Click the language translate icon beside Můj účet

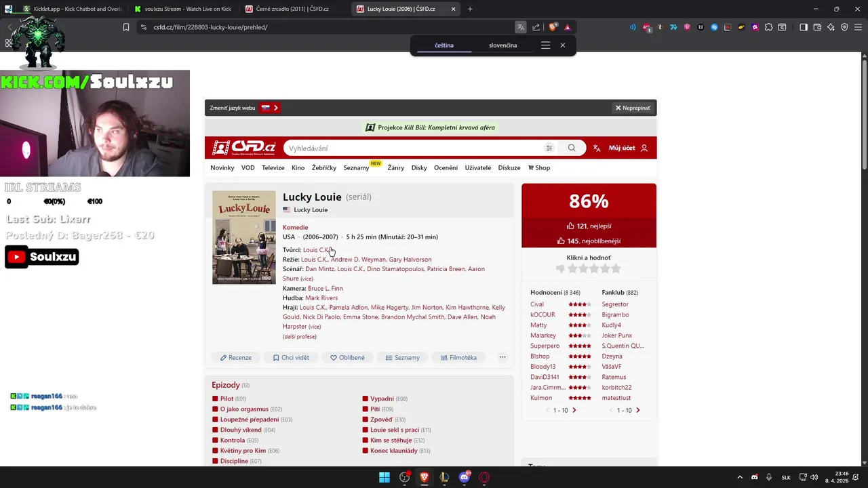click(597, 148)
